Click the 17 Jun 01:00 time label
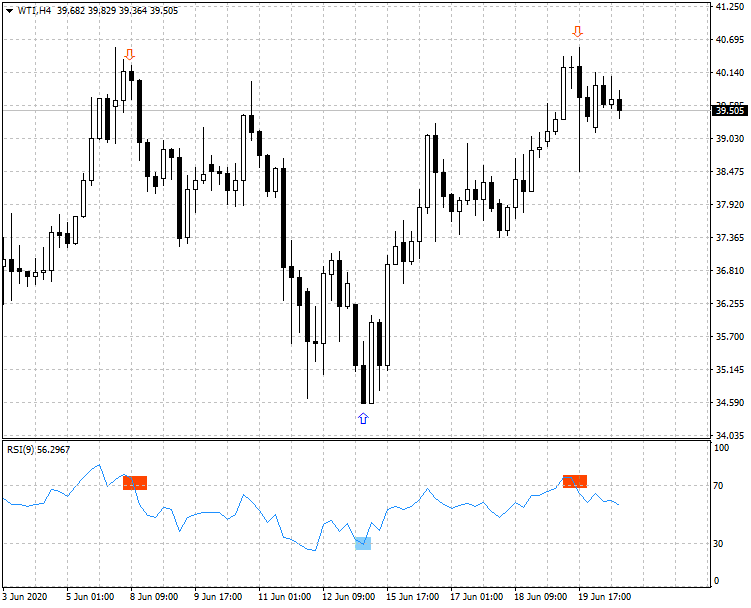 477,597
